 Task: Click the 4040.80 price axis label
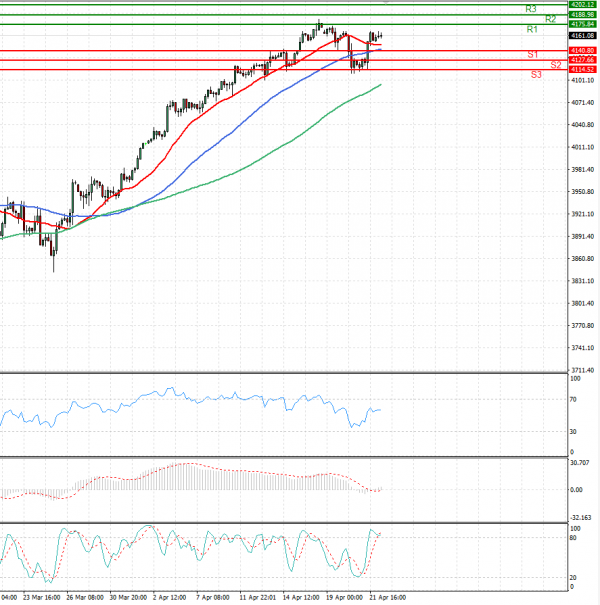point(582,125)
